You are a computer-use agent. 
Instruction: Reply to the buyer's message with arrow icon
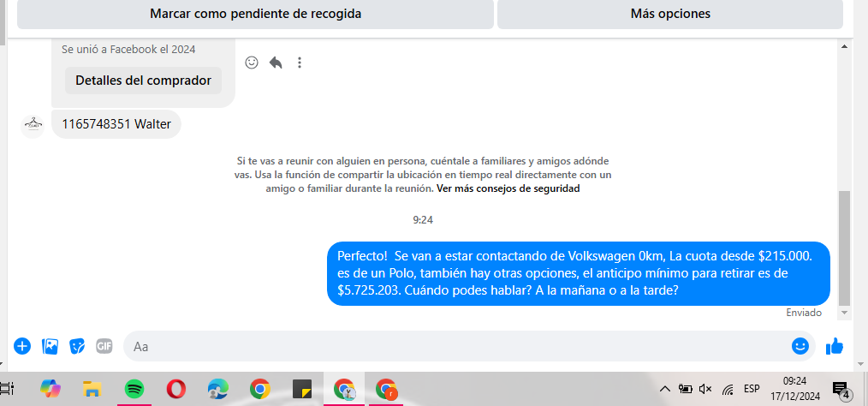276,63
